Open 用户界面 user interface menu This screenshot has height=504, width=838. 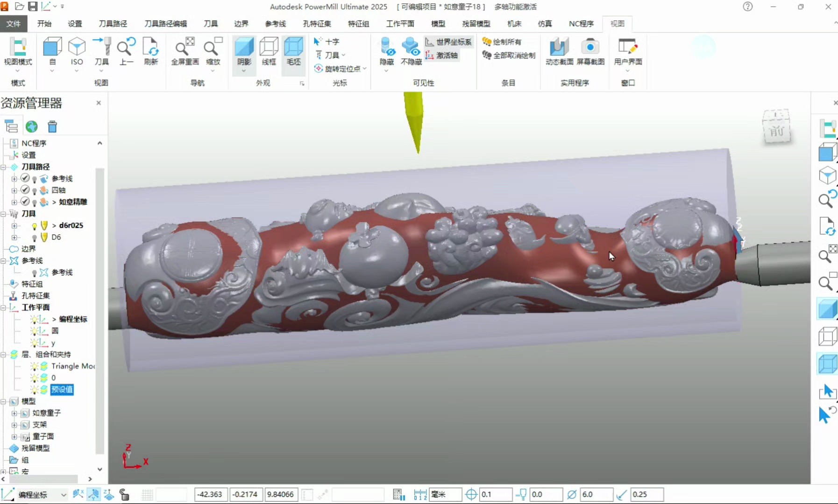click(x=628, y=54)
